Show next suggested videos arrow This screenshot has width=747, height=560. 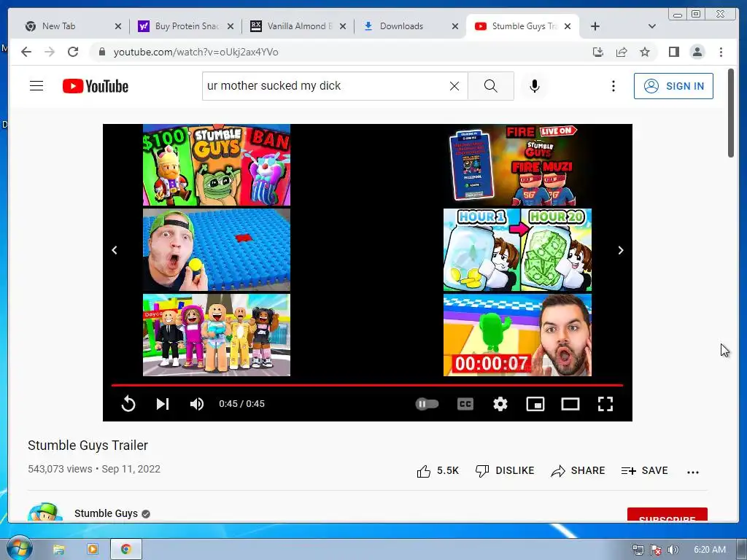click(620, 250)
